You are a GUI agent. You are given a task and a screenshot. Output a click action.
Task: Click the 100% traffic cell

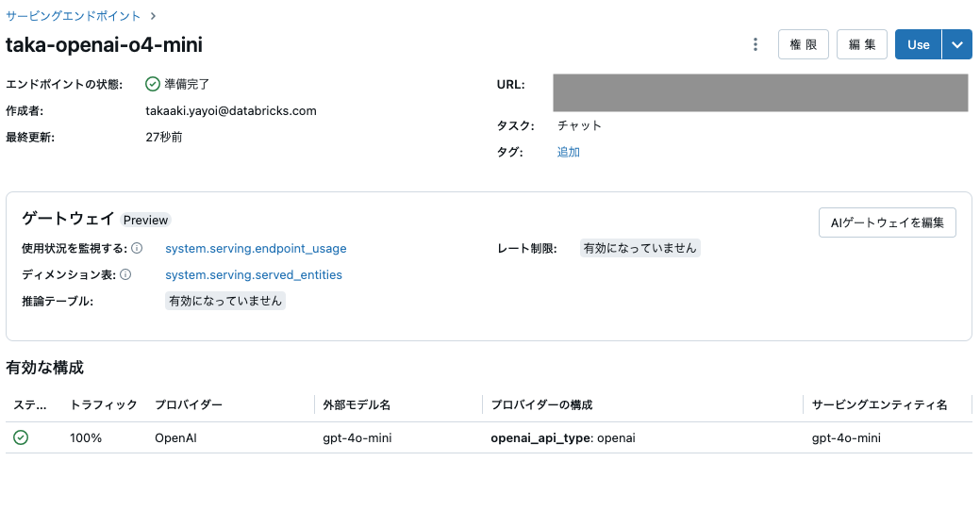pyautogui.click(x=86, y=437)
